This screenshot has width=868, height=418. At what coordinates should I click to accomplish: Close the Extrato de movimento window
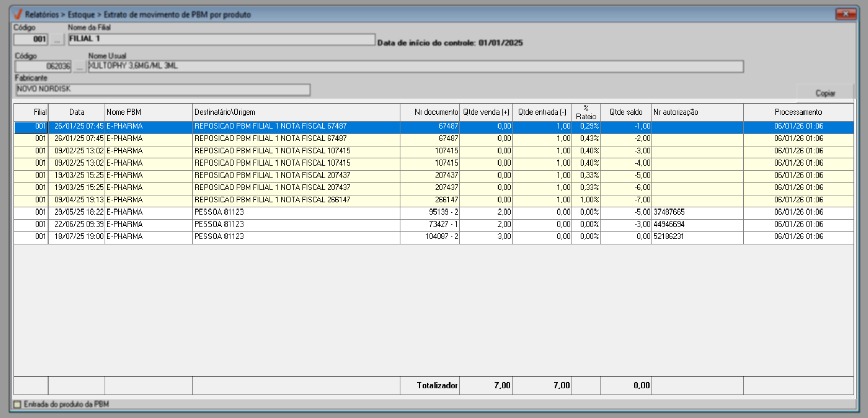click(845, 14)
